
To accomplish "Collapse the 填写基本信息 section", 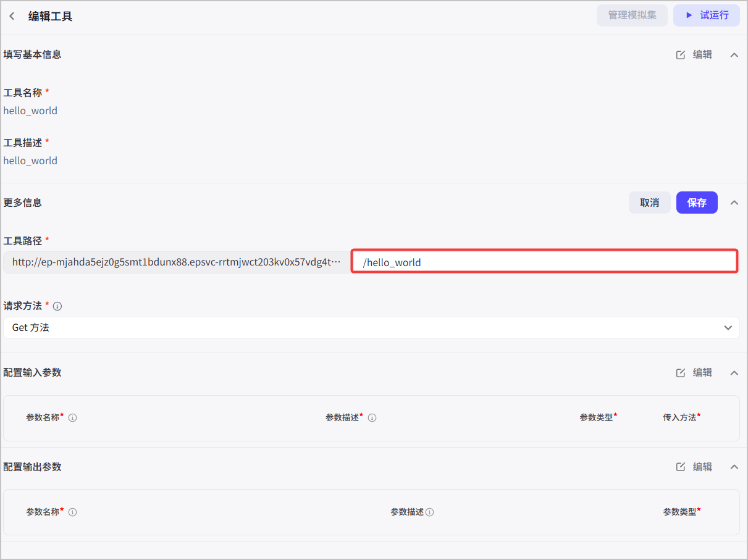I will click(x=734, y=55).
